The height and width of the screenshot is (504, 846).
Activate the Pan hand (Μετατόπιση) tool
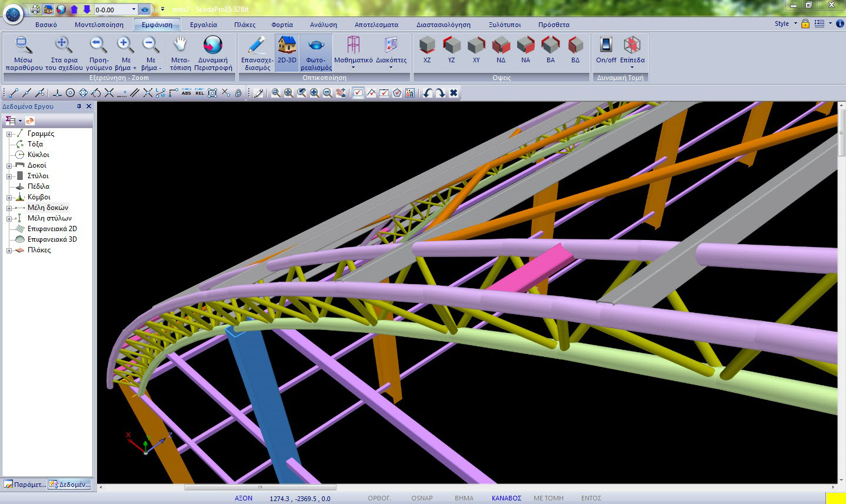[x=180, y=53]
